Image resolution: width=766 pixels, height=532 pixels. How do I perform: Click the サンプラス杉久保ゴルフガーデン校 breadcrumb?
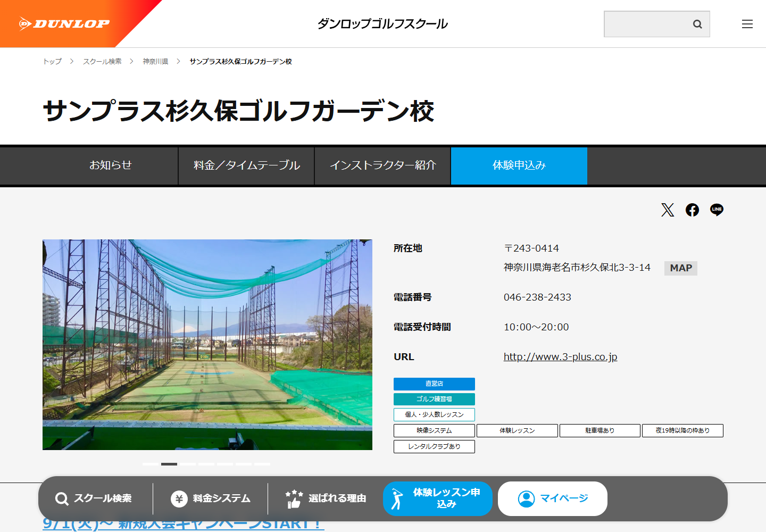[240, 62]
